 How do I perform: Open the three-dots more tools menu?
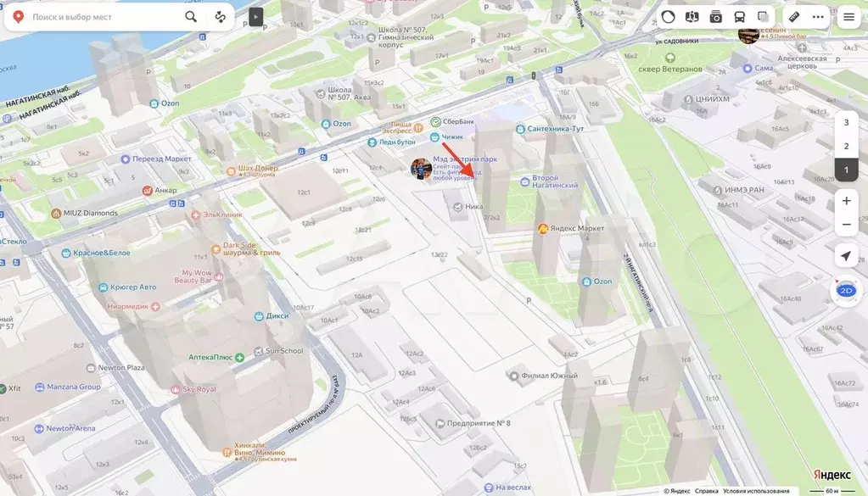pos(818,17)
